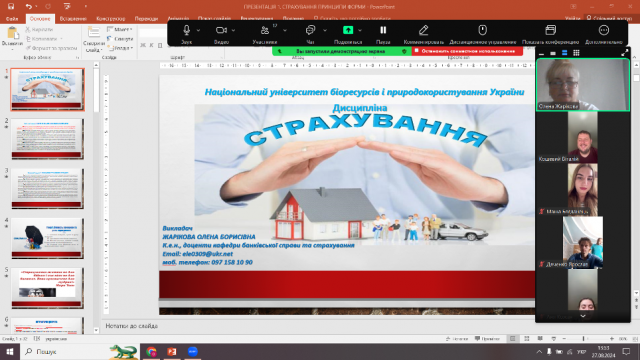Click Show Conference windows icon in Zoom
Viewport: 640px width, 360px height.
click(x=550, y=30)
